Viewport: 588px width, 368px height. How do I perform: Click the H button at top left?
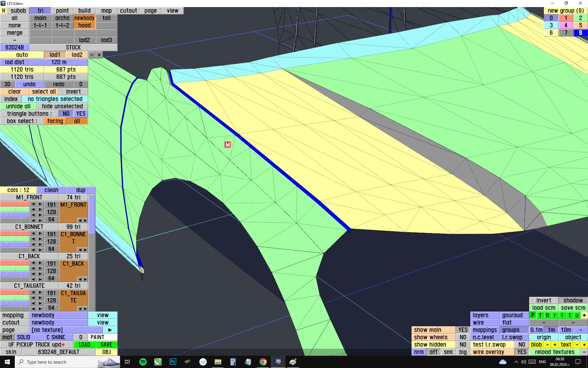click(x=4, y=11)
